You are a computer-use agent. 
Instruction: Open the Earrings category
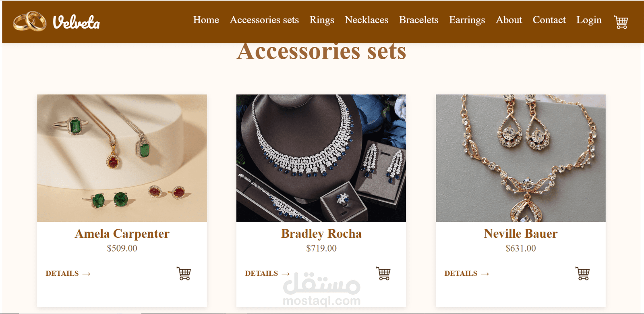tap(467, 20)
